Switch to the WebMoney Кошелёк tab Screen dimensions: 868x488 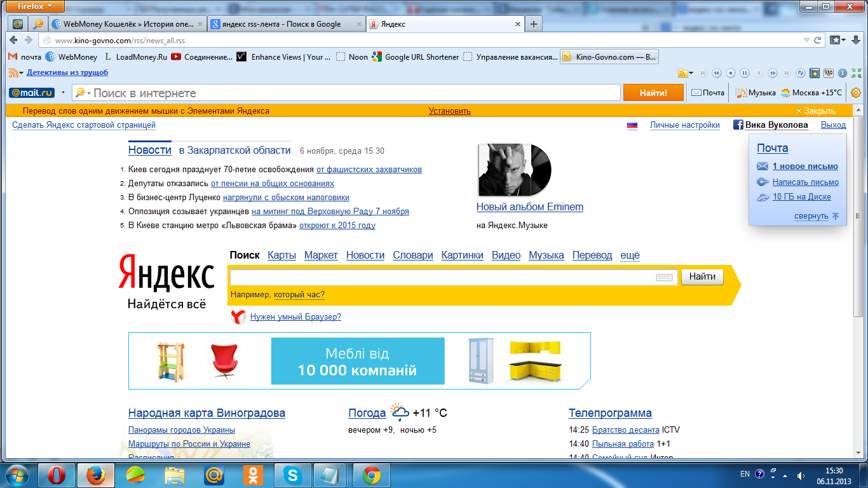[x=128, y=24]
